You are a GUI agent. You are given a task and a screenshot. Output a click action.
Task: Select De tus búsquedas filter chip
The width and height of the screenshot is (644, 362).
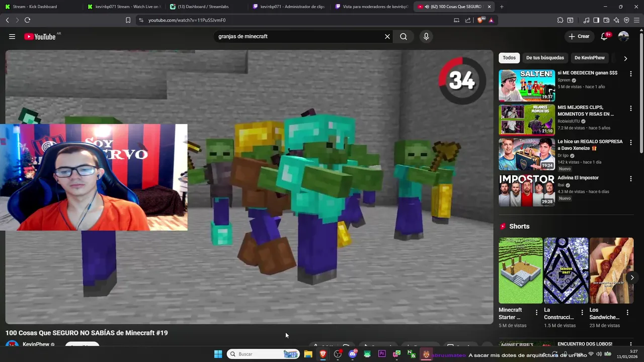click(545, 58)
